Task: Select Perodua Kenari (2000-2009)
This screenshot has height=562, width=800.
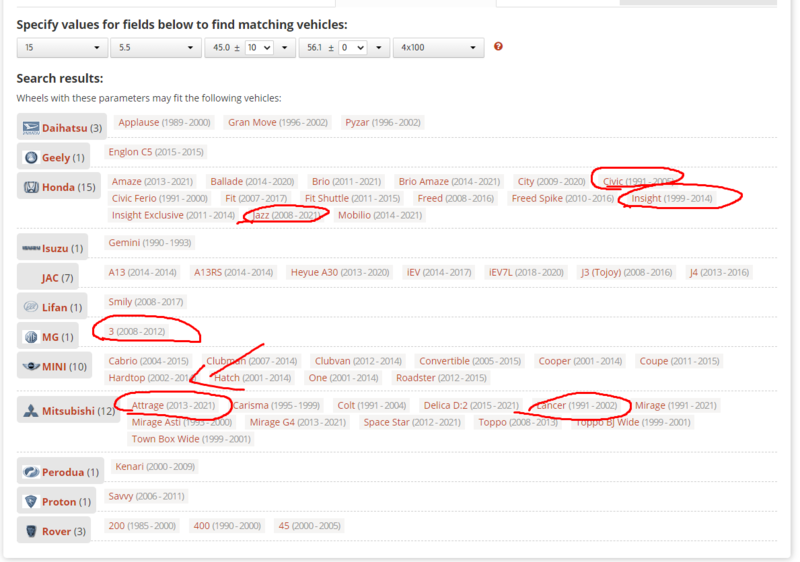Action: tap(155, 467)
